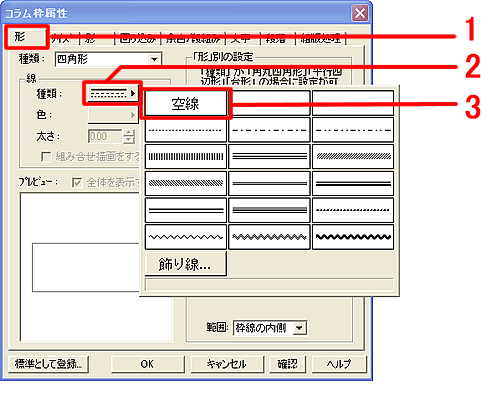Viewport: 500px width, 409px height.
Task: Choose the thin wavy line style
Action: (186, 237)
